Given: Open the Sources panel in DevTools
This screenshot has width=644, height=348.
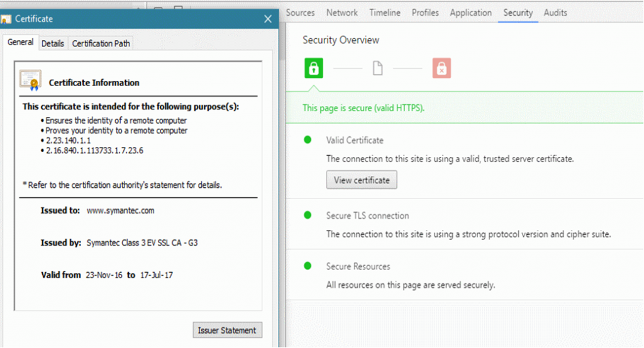Looking at the screenshot, I should pos(300,13).
